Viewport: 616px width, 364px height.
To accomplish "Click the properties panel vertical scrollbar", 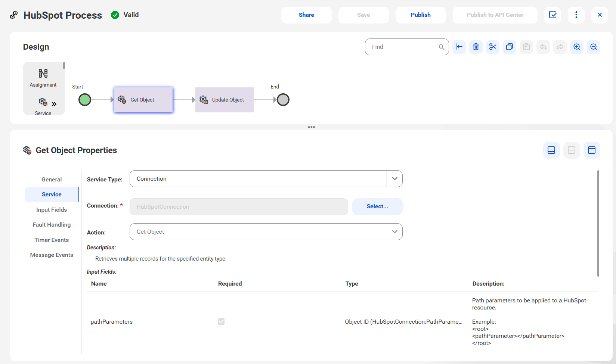I will [x=598, y=223].
